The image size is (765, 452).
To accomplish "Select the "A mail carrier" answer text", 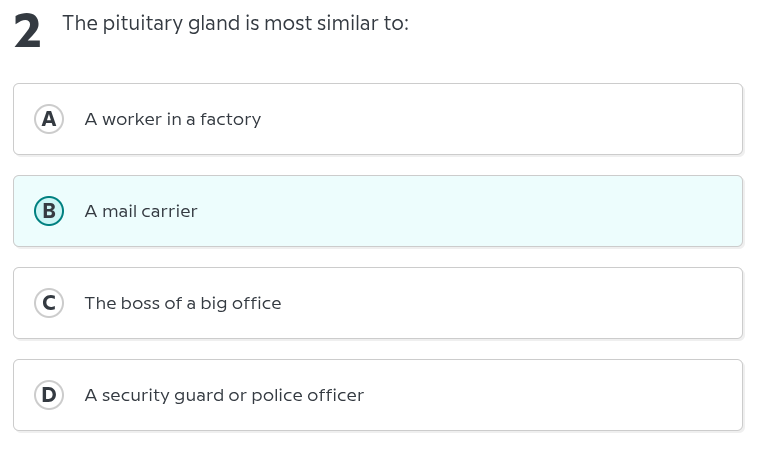I will click(141, 211).
